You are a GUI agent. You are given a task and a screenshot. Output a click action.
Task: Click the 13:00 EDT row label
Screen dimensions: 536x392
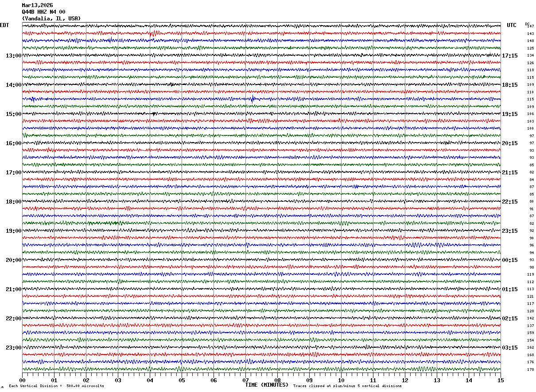[13, 56]
